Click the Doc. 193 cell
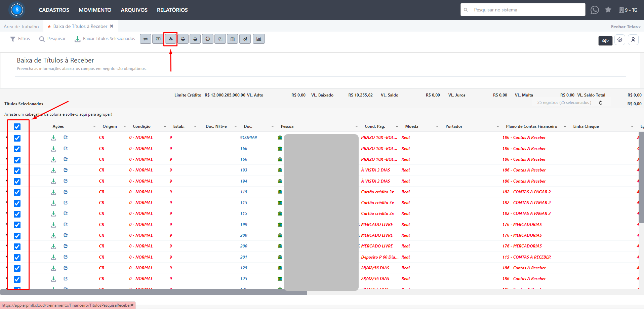Image resolution: width=644 pixels, height=309 pixels. click(244, 170)
